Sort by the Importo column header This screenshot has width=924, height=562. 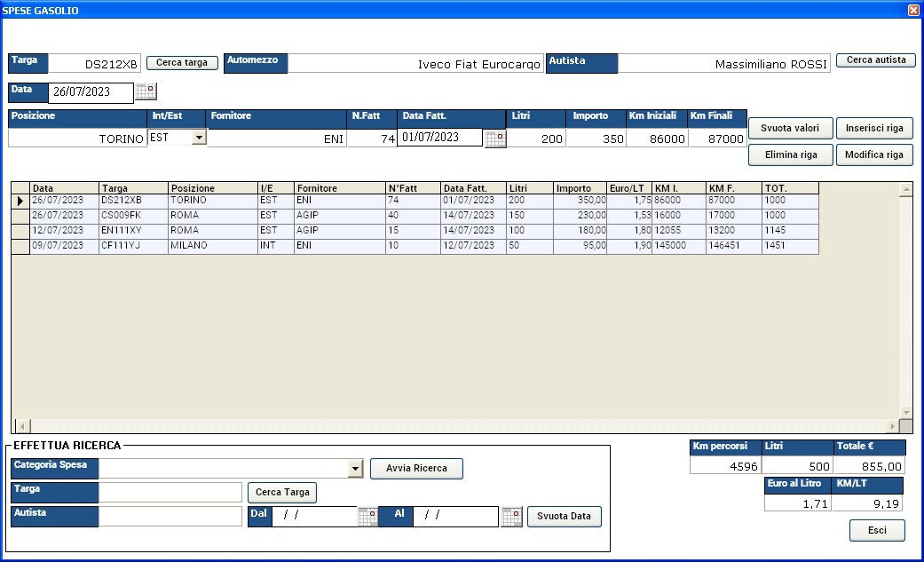point(580,188)
